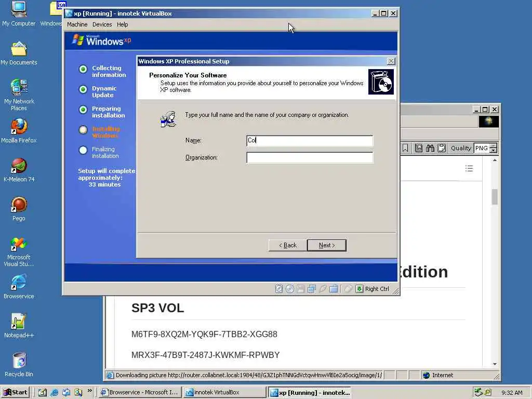
Task: Open the Devices menu in VirtualBox
Action: coord(102,24)
